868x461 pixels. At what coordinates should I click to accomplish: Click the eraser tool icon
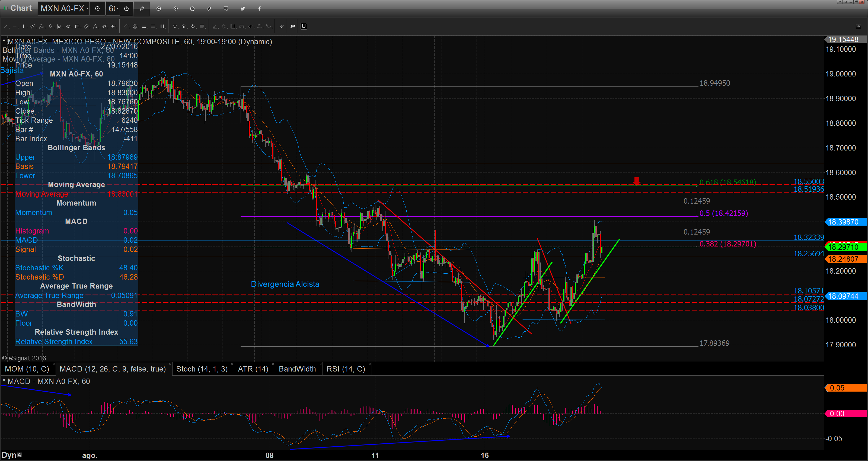point(282,26)
